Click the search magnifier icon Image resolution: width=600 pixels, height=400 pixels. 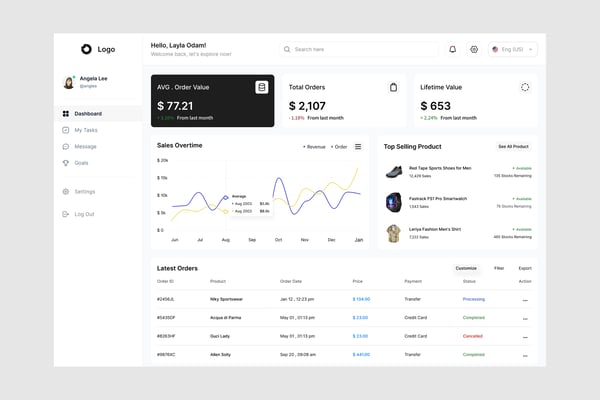coord(287,49)
